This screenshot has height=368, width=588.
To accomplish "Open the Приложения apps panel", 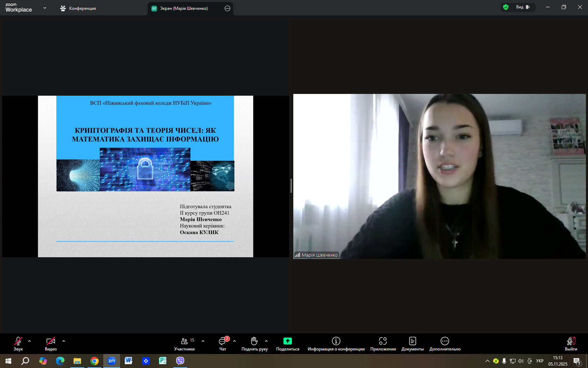I will click(x=383, y=343).
